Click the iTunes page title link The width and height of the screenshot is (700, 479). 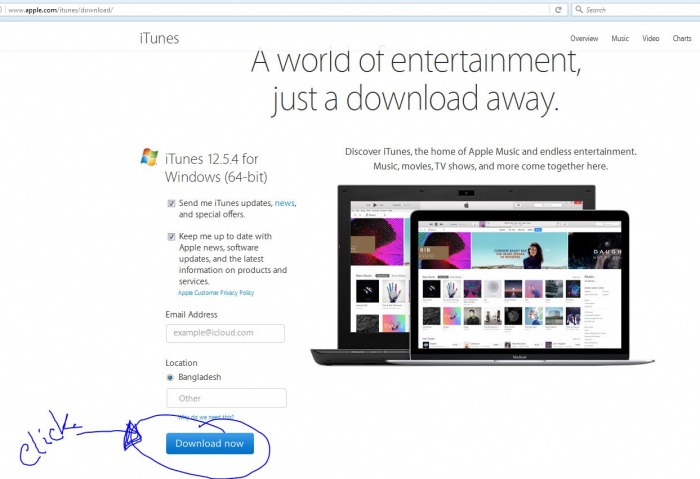[x=159, y=38]
